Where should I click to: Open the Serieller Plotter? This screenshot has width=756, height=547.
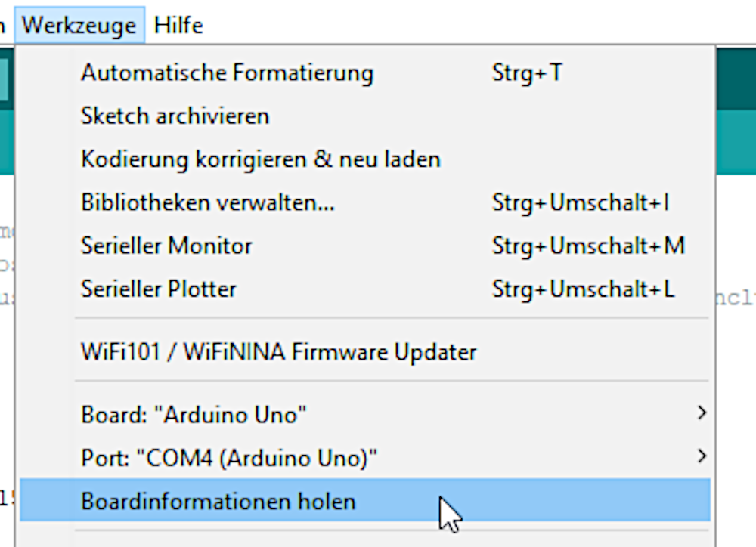pos(159,289)
